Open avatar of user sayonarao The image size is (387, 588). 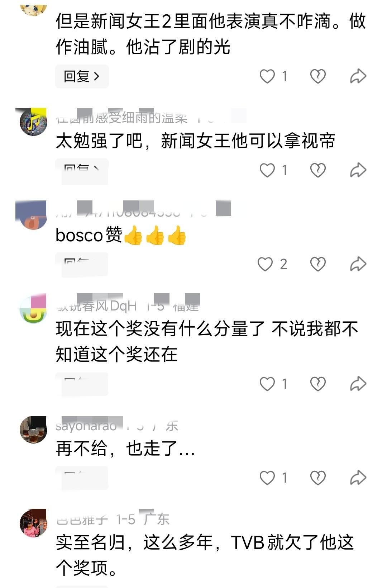[33, 430]
